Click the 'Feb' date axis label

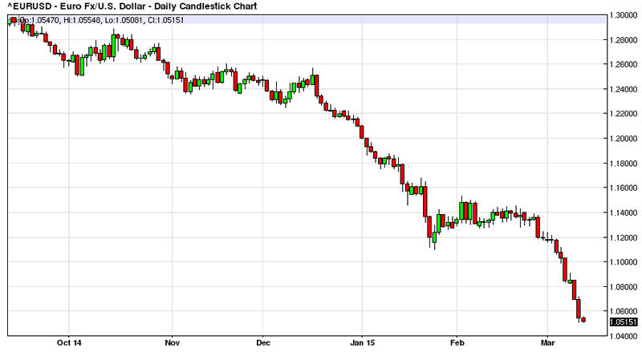[457, 342]
